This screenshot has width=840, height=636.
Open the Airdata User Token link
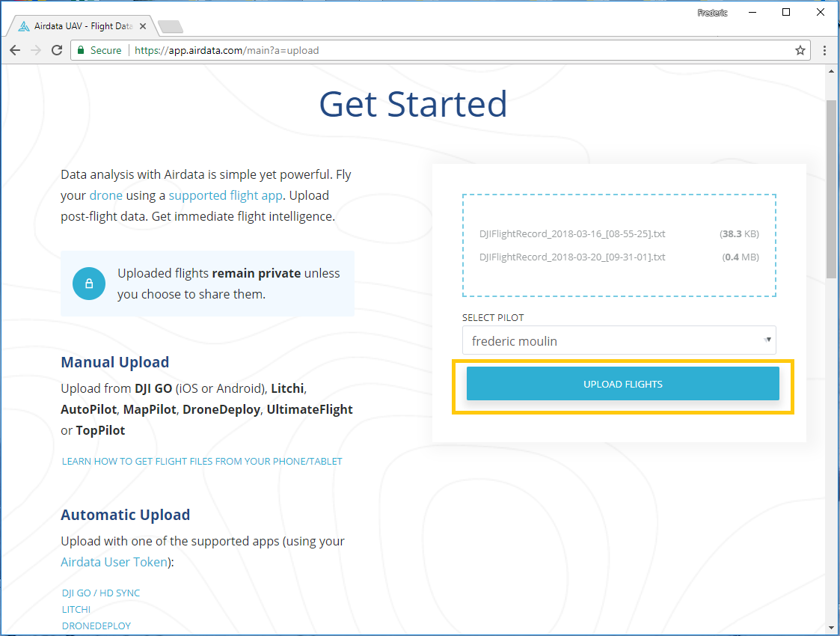pyautogui.click(x=114, y=562)
